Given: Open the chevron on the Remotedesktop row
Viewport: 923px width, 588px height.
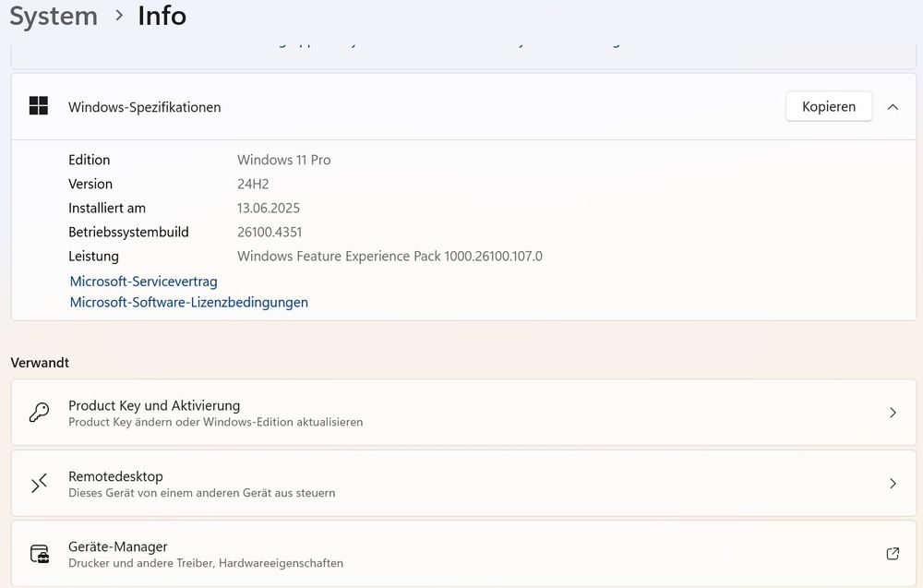Looking at the screenshot, I should [893, 484].
